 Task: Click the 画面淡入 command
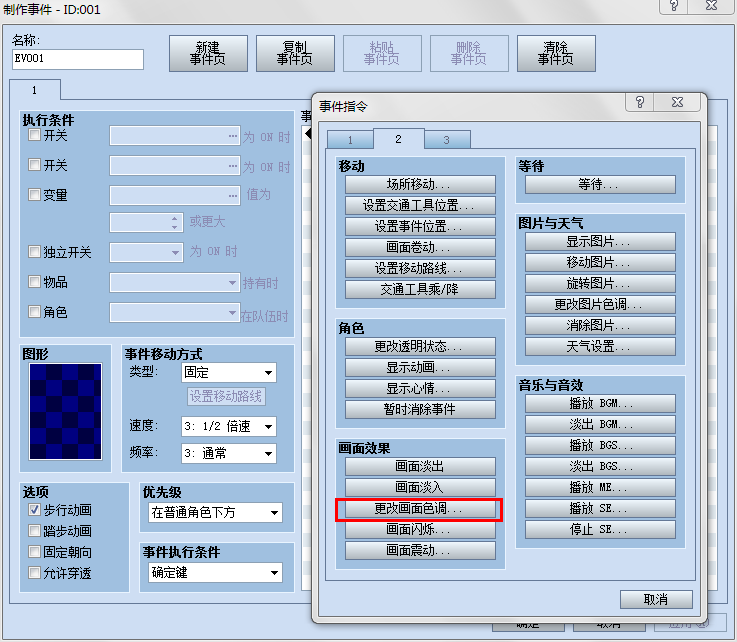pos(420,487)
